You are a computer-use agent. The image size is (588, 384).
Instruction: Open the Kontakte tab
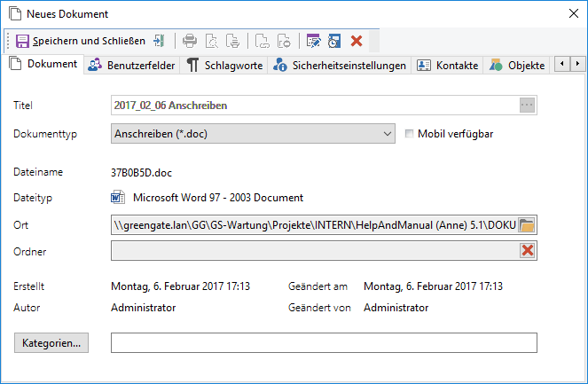[x=447, y=66]
